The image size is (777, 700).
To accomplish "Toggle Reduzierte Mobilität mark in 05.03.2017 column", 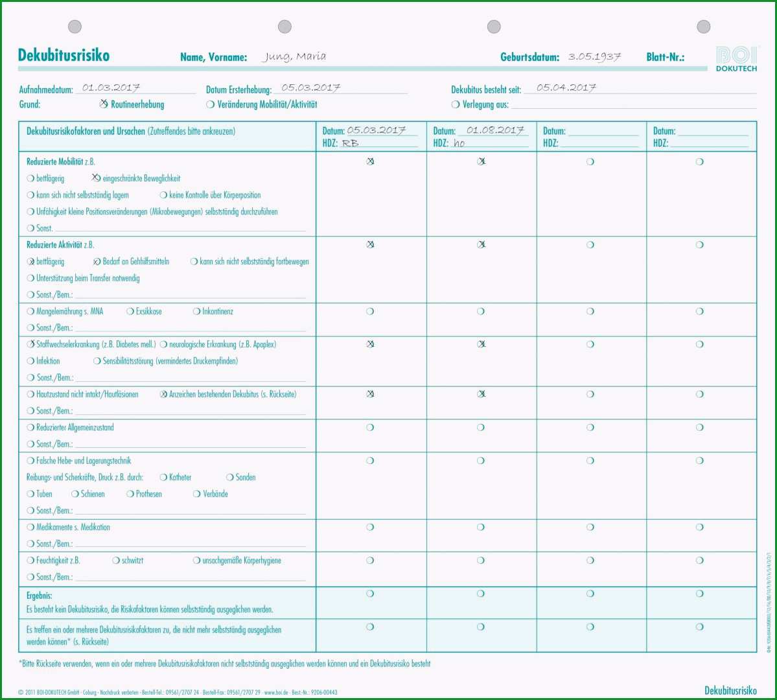I will click(x=370, y=161).
